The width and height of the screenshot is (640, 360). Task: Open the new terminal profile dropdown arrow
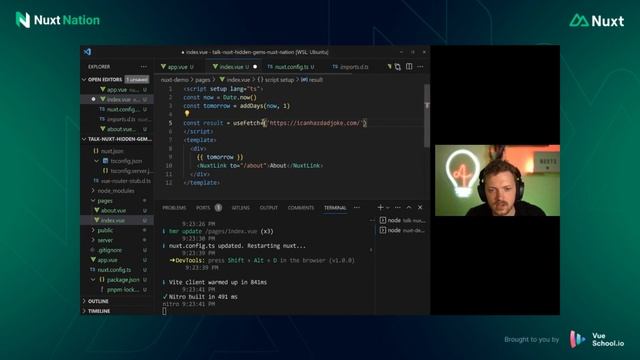pos(388,207)
